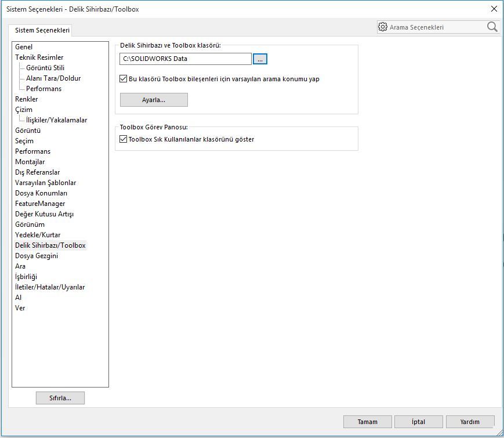Viewport: 504px width, 438px height.
Task: Select FeatureManager category
Action: [x=40, y=204]
